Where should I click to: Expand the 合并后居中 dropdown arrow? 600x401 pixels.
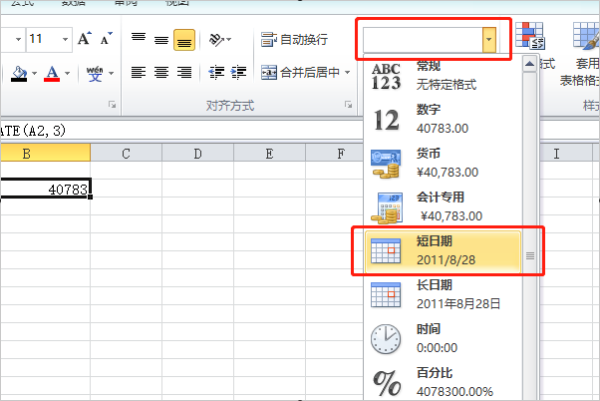tap(347, 72)
